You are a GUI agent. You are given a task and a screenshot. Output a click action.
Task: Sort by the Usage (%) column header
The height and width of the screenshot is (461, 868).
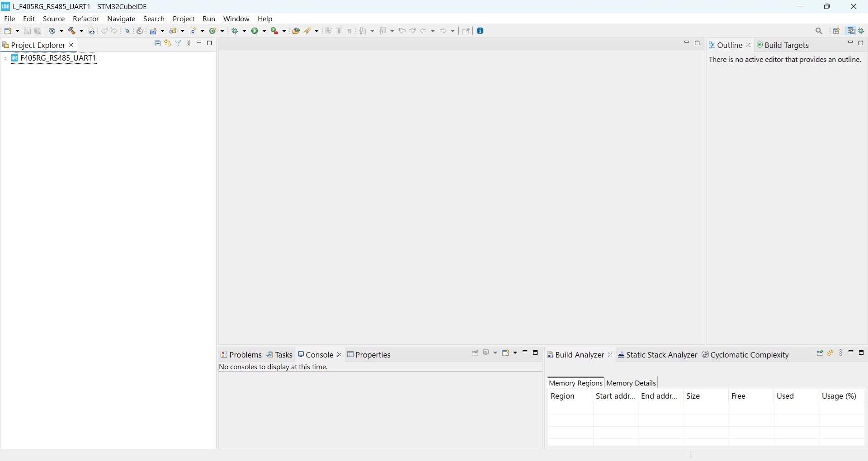[x=842, y=397]
